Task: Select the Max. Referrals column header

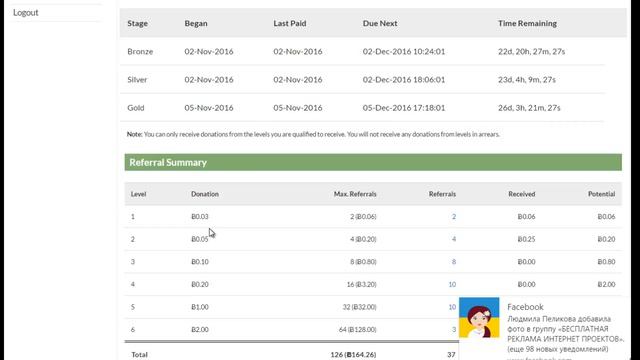Action: click(x=355, y=194)
